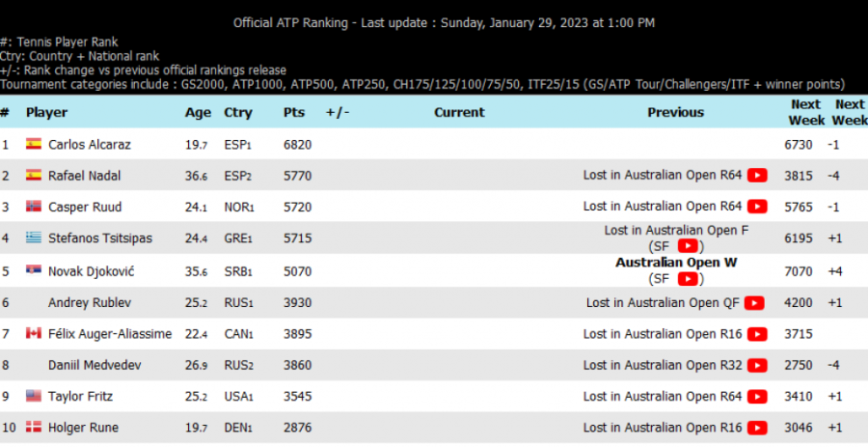Screen dimensions: 868x447
Task: Open Daniil Medvedev's YouTube video icon
Action: pos(757,365)
